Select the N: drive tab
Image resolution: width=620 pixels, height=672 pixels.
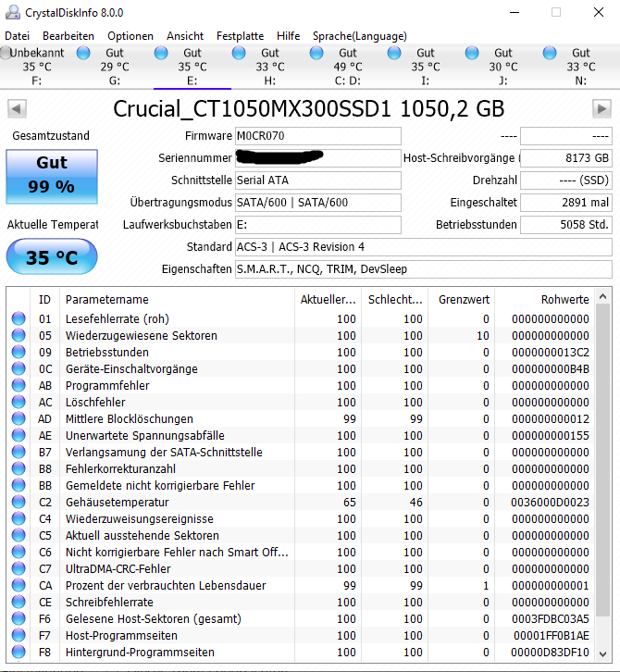click(x=580, y=67)
